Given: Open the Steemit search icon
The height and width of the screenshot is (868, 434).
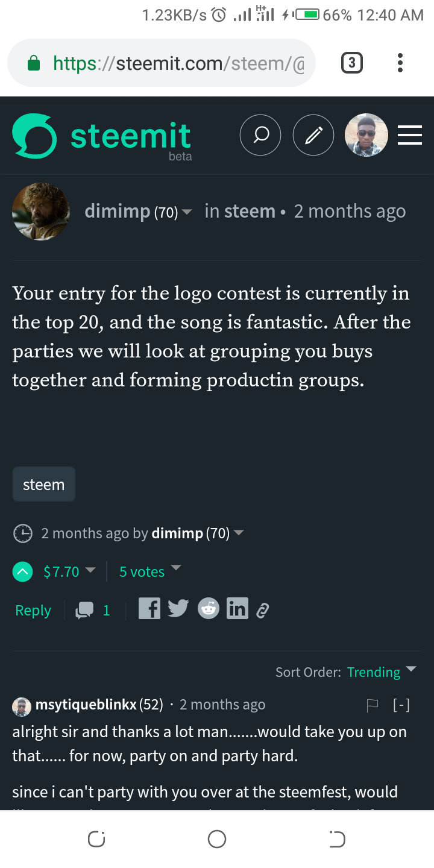Looking at the screenshot, I should (x=260, y=136).
